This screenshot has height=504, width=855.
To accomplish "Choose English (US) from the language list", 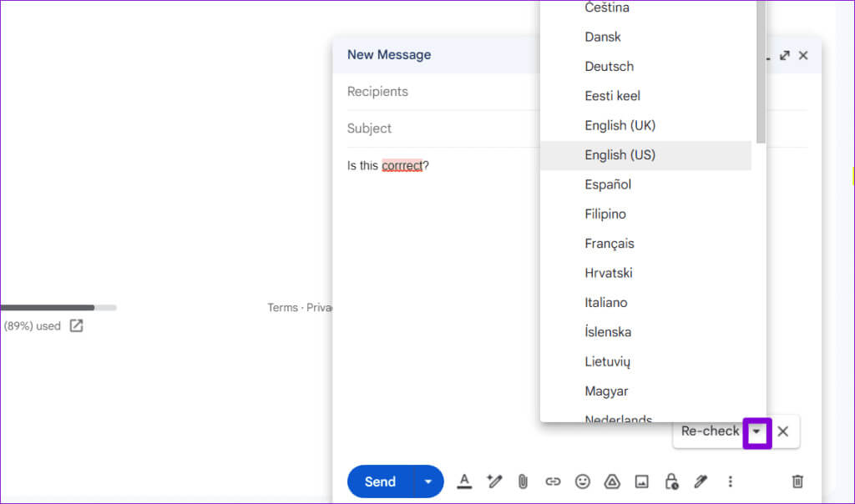I will point(645,155).
